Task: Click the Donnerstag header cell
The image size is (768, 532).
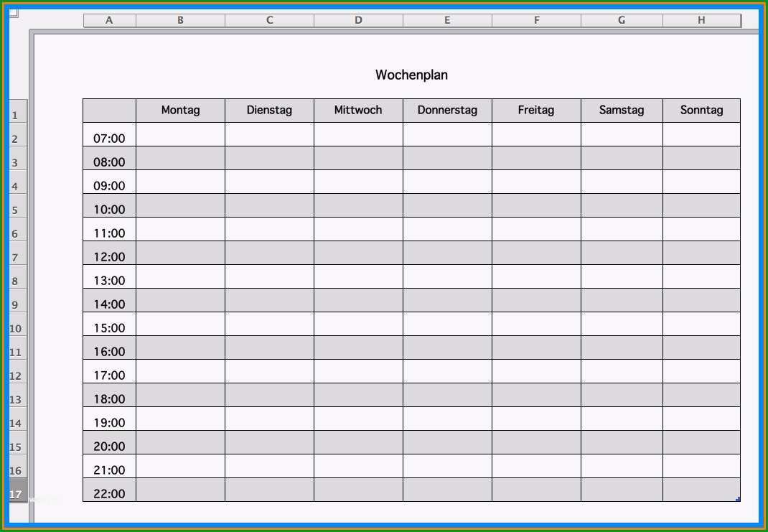Action: click(447, 111)
